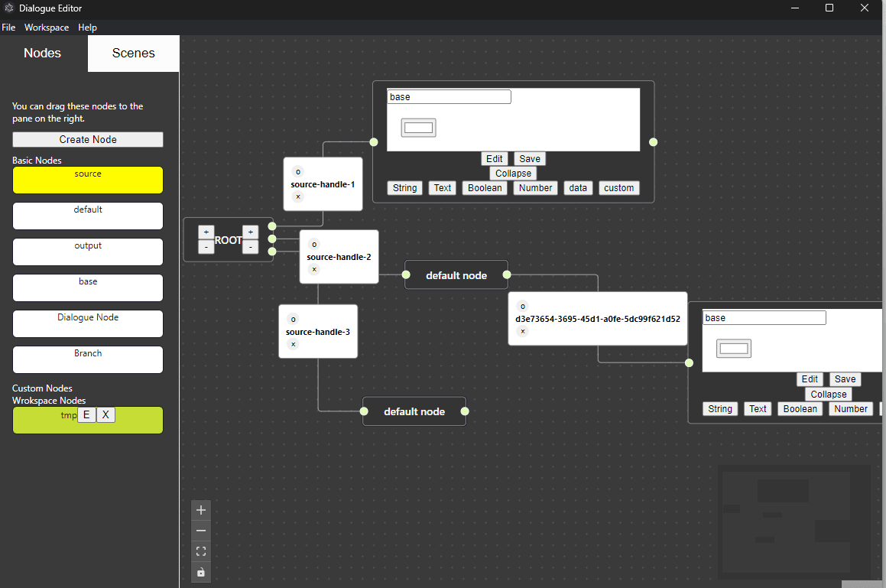Collapse the lower right base node

pos(829,395)
